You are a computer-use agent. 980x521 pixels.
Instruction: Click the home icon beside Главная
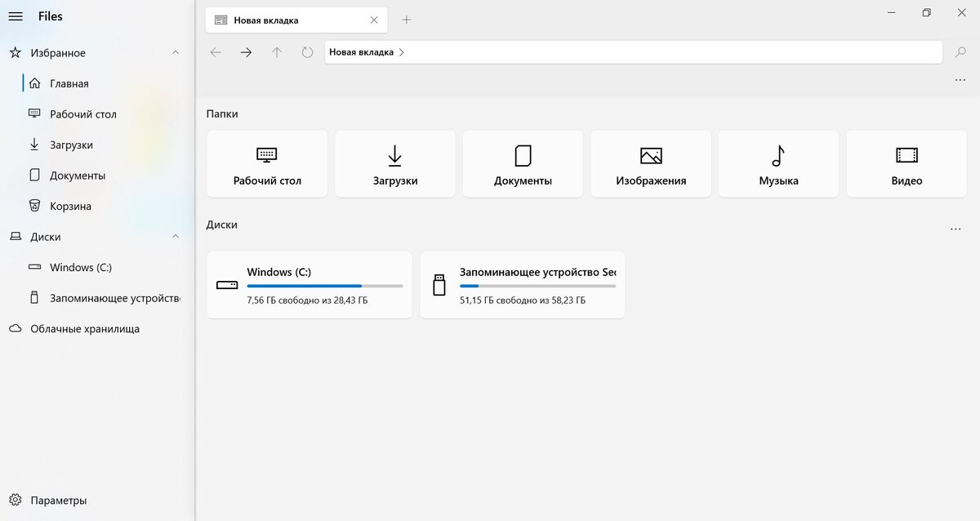click(x=34, y=83)
